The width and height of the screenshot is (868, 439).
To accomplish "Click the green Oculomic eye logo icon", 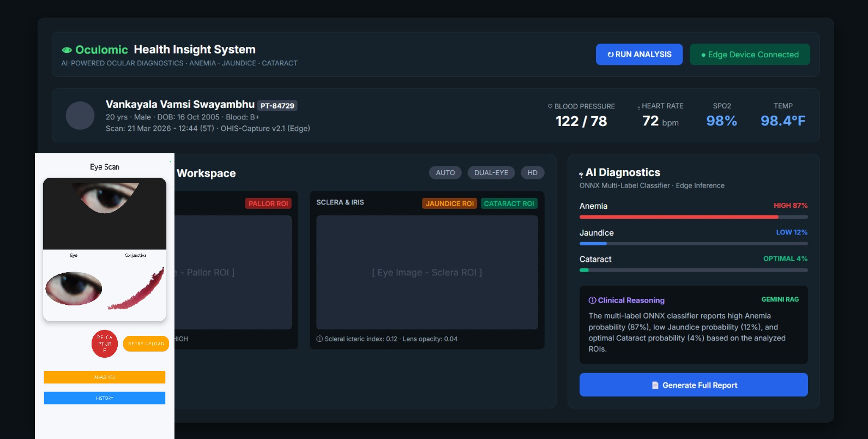I will tap(67, 50).
